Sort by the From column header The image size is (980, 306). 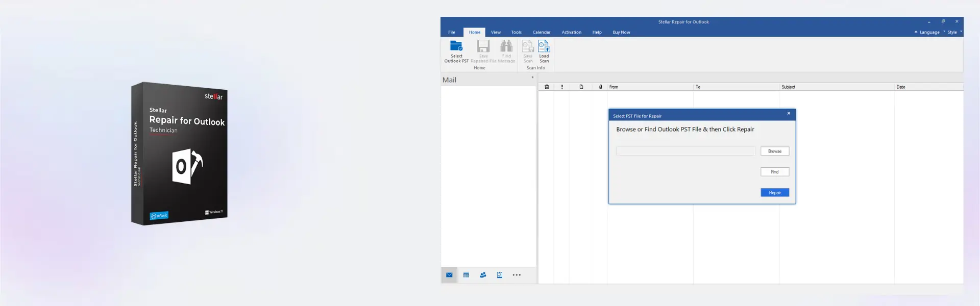click(650, 87)
